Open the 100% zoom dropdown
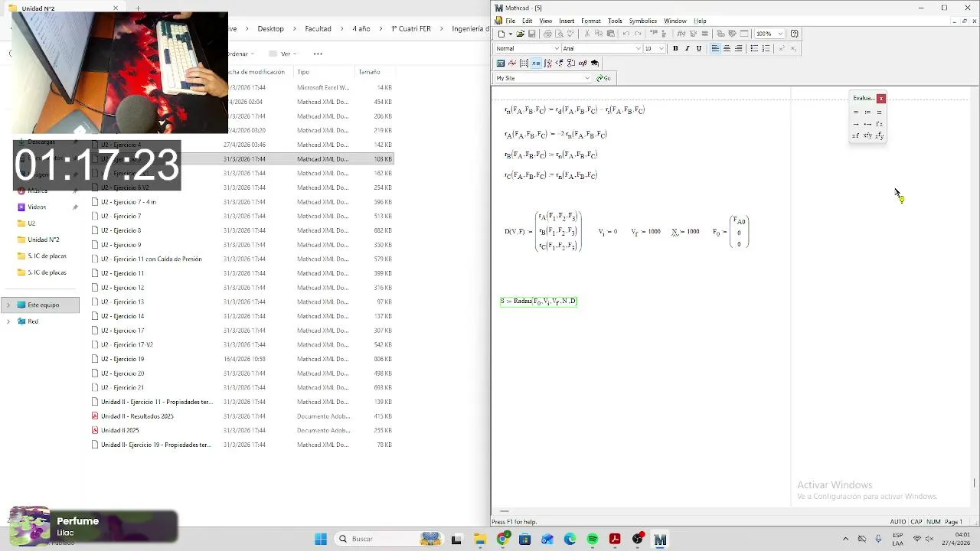Viewport: 980px width, 551px height. [780, 34]
